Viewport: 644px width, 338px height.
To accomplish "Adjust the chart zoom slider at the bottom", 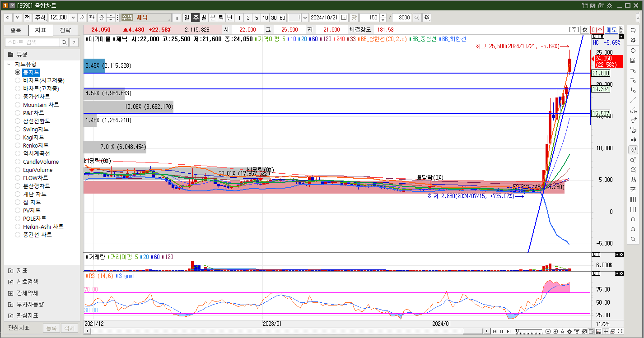I will (x=528, y=331).
